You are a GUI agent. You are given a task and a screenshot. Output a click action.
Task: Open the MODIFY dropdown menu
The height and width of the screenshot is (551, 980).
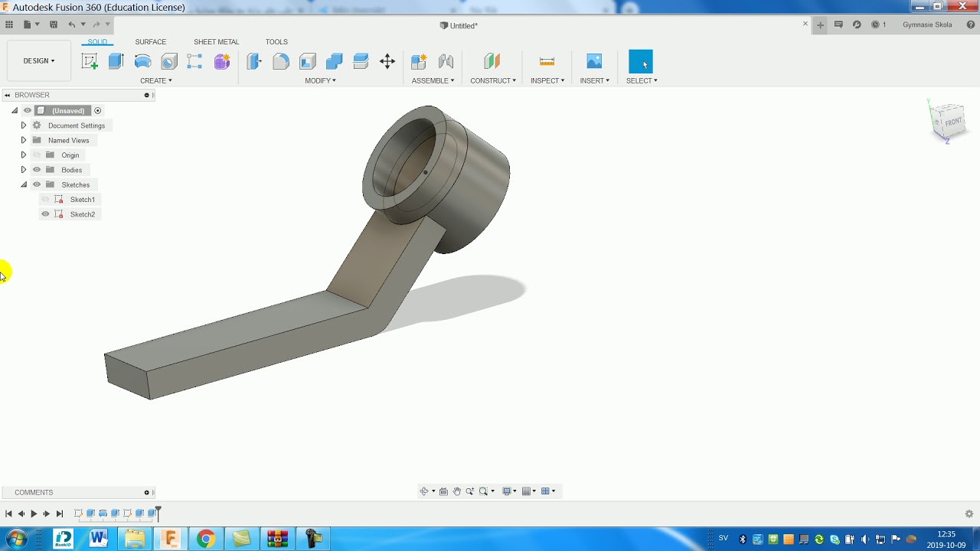click(x=320, y=80)
